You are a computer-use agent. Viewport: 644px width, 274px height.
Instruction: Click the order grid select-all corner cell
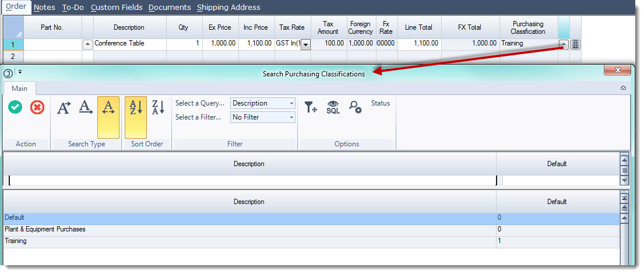(x=13, y=27)
